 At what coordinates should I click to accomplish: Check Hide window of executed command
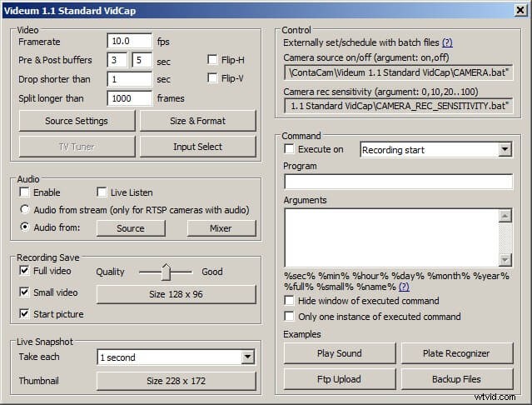[x=289, y=301]
